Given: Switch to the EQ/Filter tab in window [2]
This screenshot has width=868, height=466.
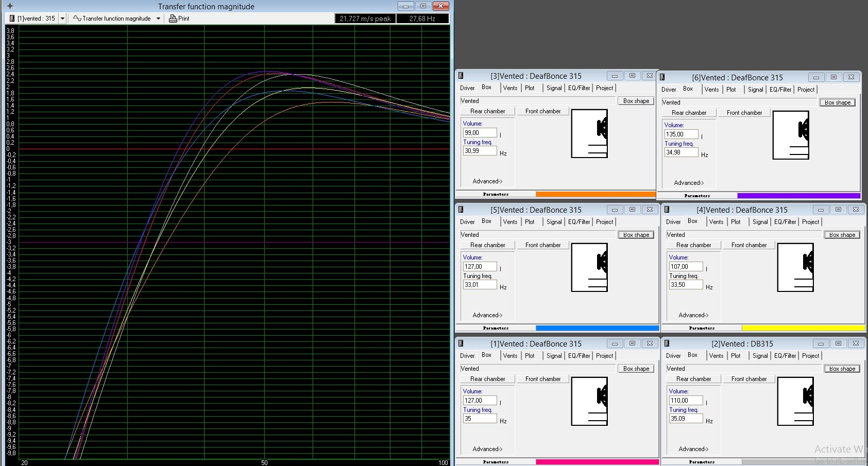Looking at the screenshot, I should [784, 355].
